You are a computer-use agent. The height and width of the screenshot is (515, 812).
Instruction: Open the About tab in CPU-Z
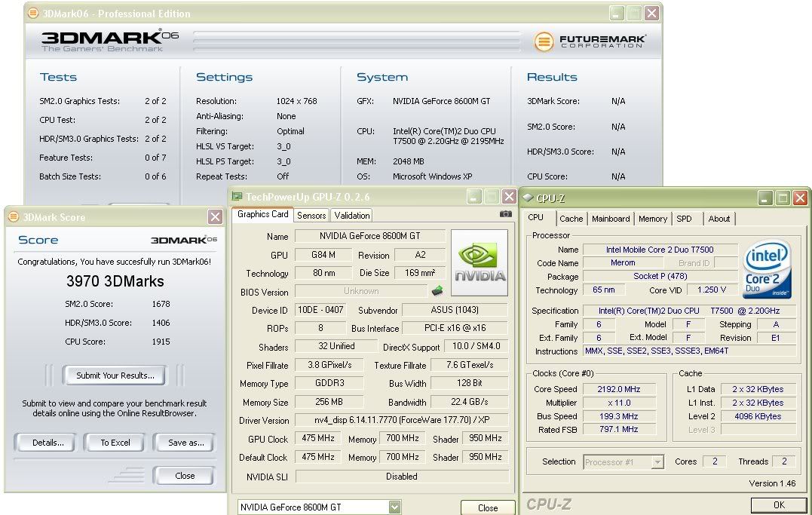pos(719,219)
